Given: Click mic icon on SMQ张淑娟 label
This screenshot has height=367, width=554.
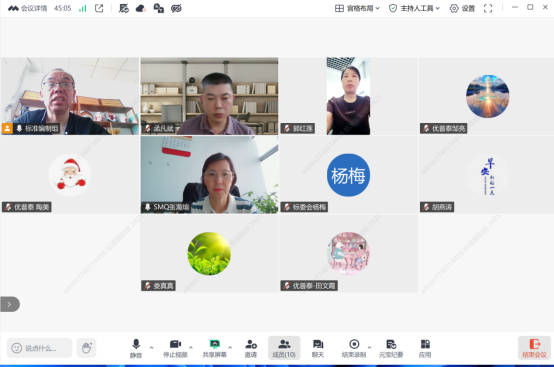Looking at the screenshot, I should point(148,207).
